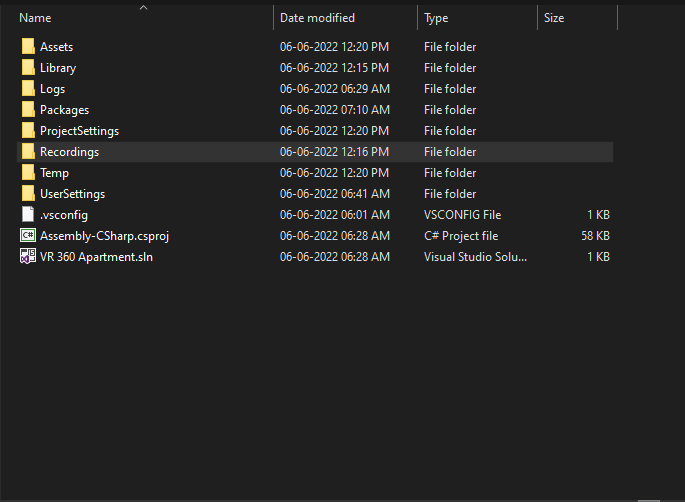Click the horizontal scrollbar thumb at the bottom
Image resolution: width=685 pixels, height=502 pixels.
tap(649, 501)
